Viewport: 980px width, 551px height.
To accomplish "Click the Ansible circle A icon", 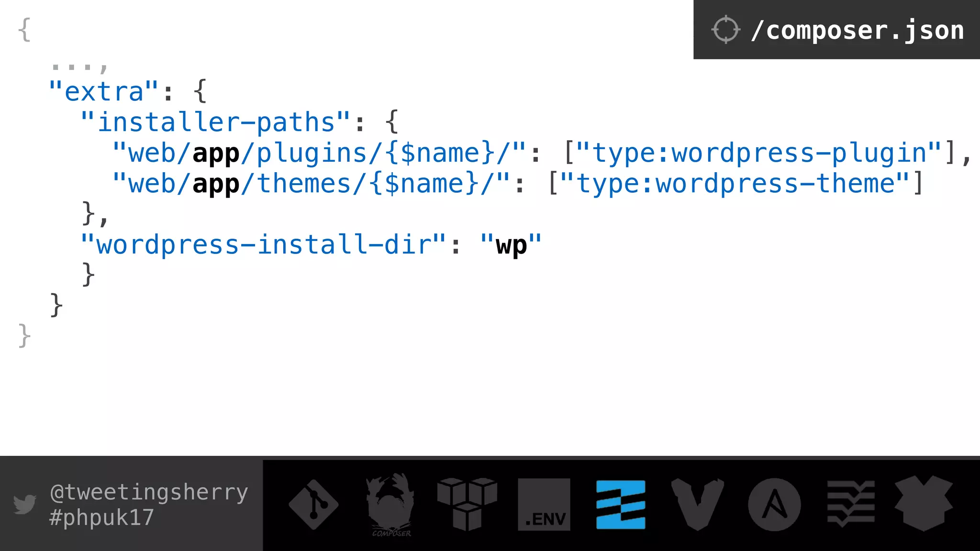I will [x=774, y=505].
